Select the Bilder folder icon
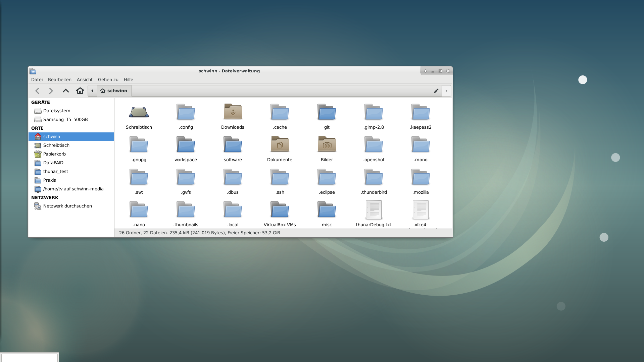The image size is (644, 362). pos(327,144)
